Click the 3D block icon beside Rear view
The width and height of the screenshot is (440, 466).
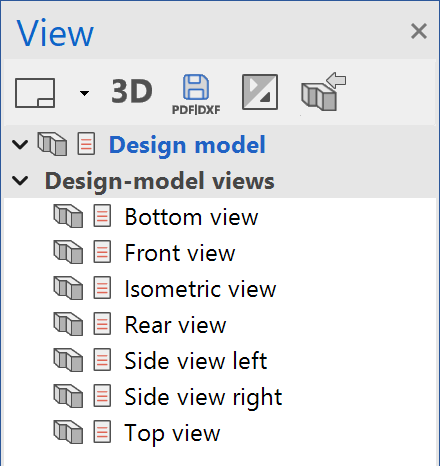[68, 324]
